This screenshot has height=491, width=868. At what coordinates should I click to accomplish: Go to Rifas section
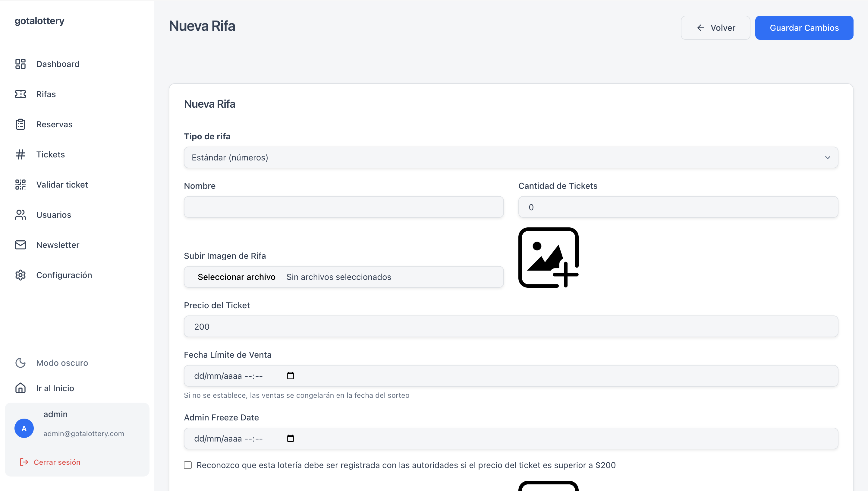click(x=46, y=94)
